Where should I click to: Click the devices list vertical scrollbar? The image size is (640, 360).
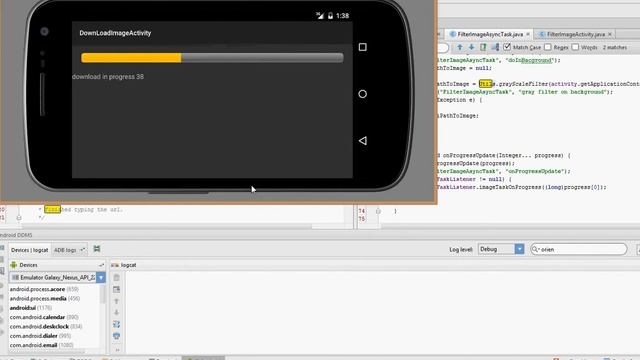pos(103,294)
